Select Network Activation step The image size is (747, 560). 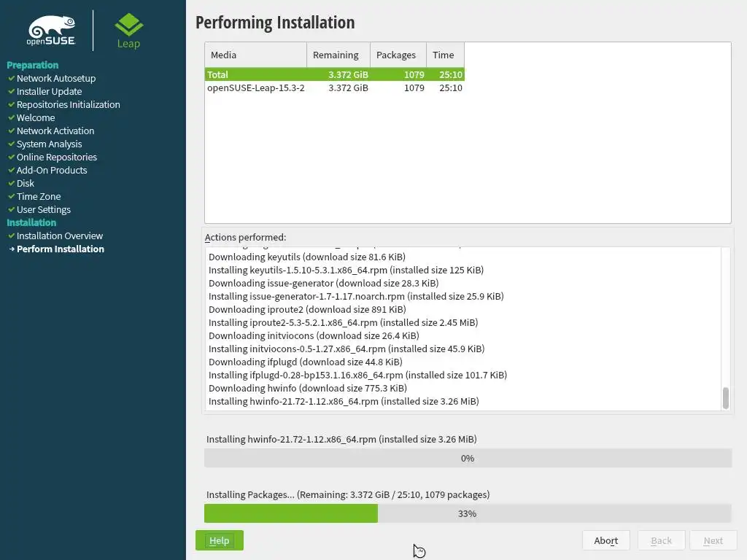pyautogui.click(x=55, y=131)
